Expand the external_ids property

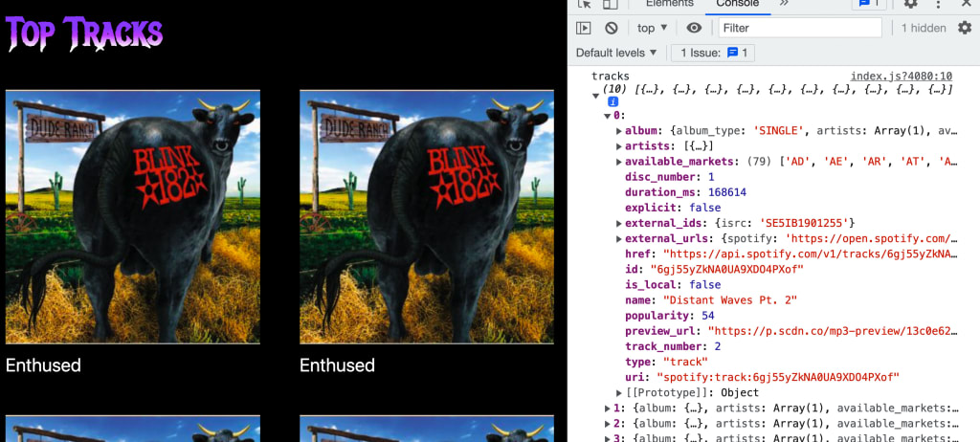pos(619,223)
